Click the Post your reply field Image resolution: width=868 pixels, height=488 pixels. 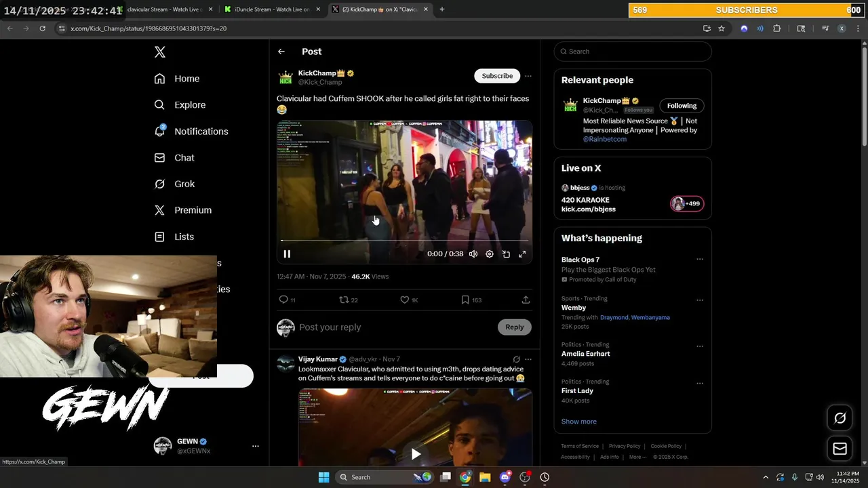click(397, 327)
